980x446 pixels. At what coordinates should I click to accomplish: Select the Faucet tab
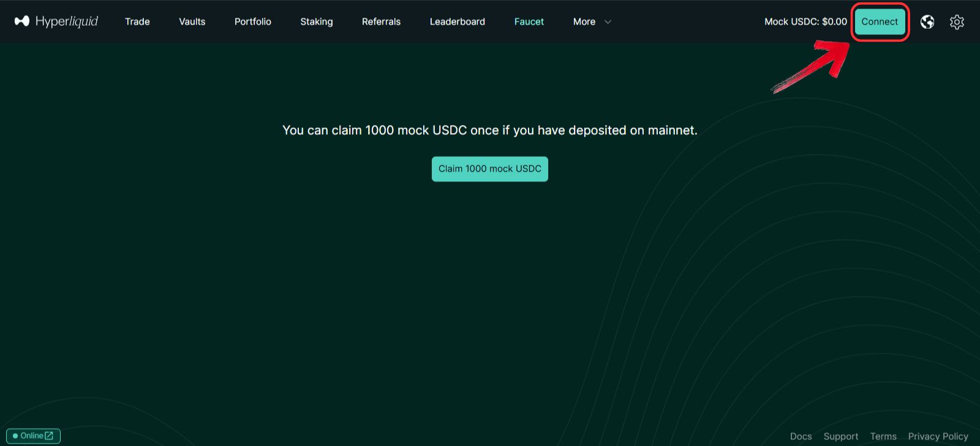click(529, 21)
